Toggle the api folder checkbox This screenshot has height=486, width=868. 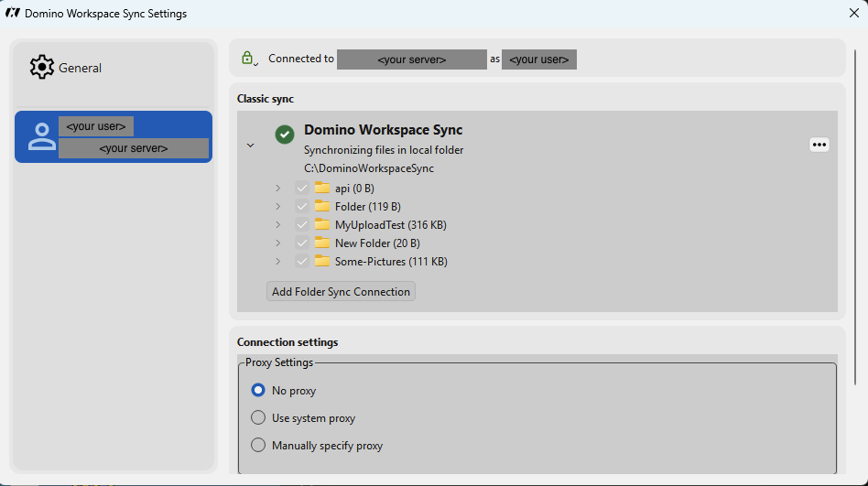302,189
